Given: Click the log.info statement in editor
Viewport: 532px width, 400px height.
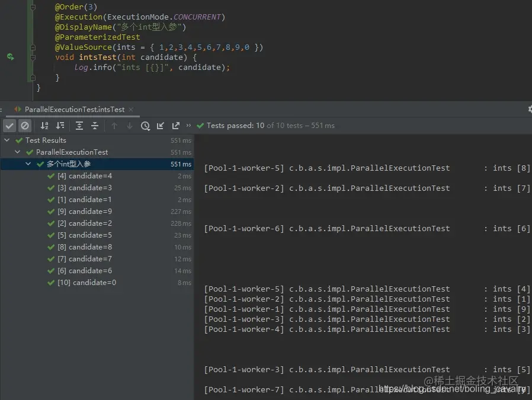Looking at the screenshot, I should pyautogui.click(x=152, y=68).
